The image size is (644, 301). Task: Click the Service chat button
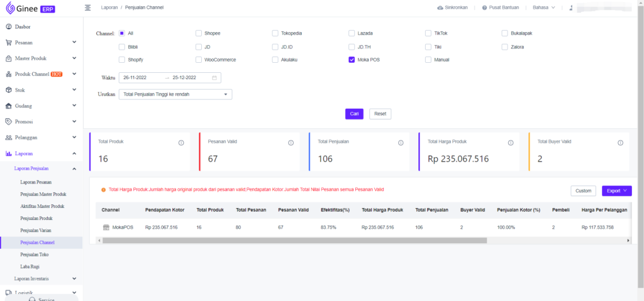click(x=42, y=298)
